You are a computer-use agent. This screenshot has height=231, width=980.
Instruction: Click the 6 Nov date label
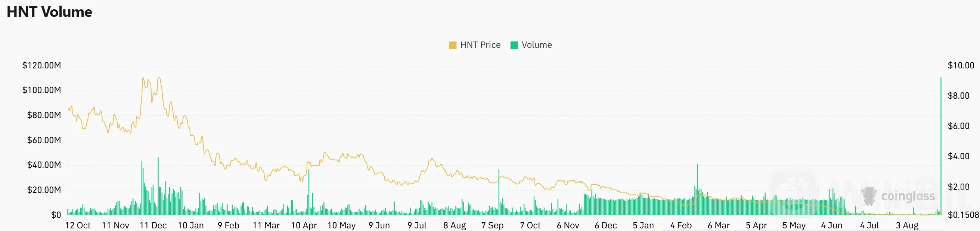click(x=568, y=226)
